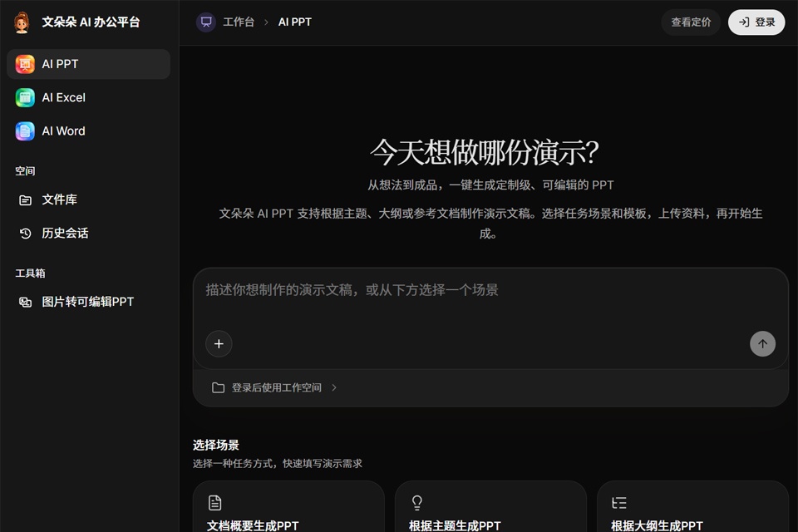The image size is (798, 532).
Task: Click the 查看定价 button
Action: coord(691,22)
